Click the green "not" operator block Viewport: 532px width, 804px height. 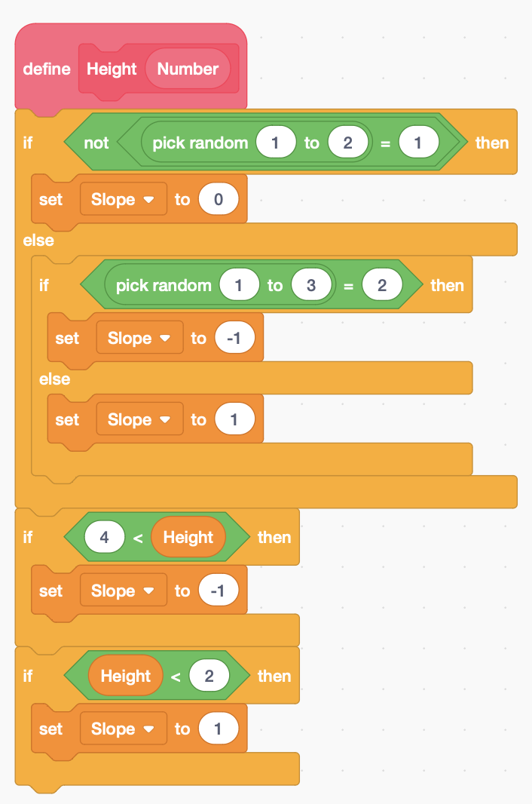[96, 143]
